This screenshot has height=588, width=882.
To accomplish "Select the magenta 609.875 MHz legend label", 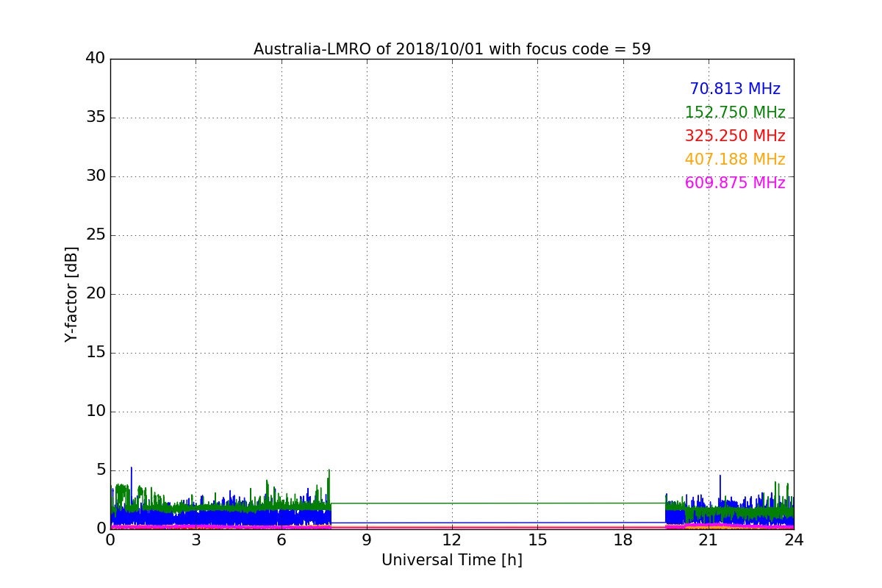I will [x=735, y=183].
